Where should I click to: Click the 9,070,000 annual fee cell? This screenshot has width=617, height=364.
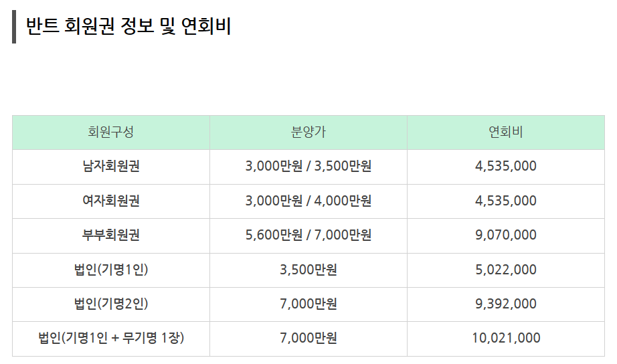pyautogui.click(x=506, y=235)
